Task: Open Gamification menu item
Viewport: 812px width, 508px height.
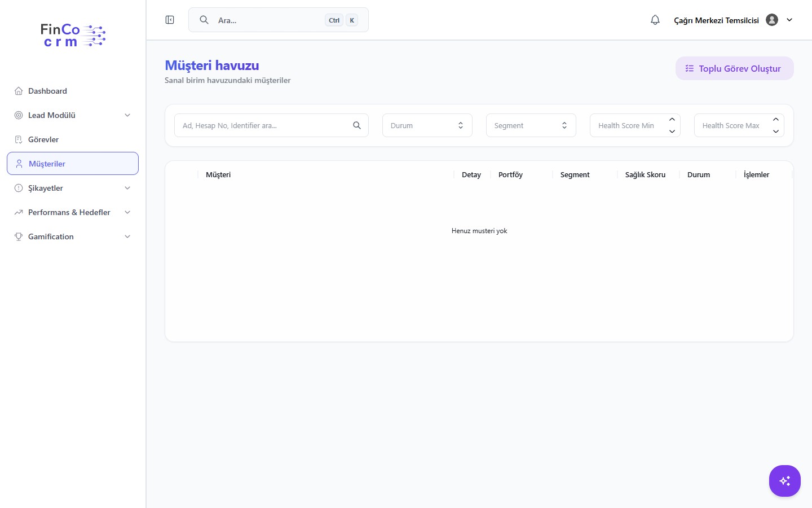Action: [x=73, y=237]
